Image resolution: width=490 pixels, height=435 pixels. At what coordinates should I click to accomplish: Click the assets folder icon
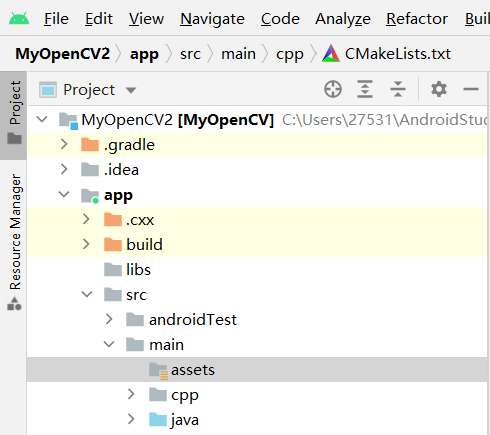pyautogui.click(x=158, y=371)
